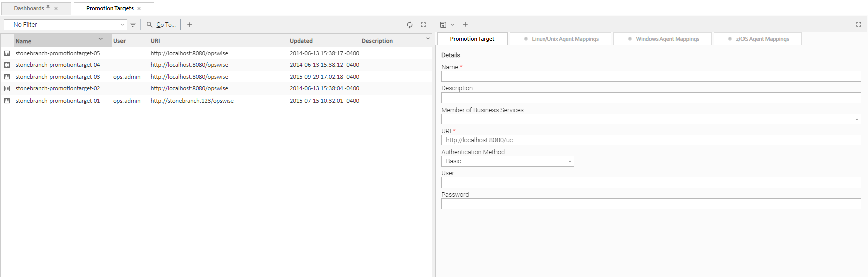Switch to Linux/Unix Agent Mappings tab
868x277 pixels.
click(x=561, y=39)
